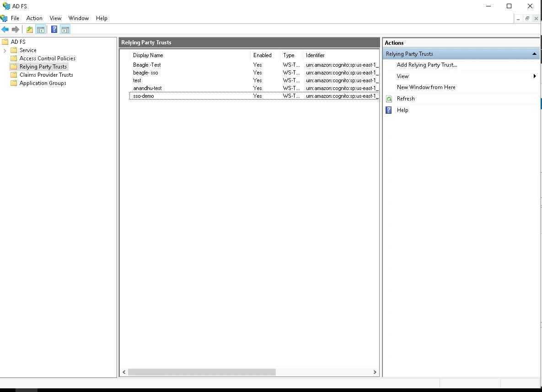Sort by Enabled column header

click(265, 55)
